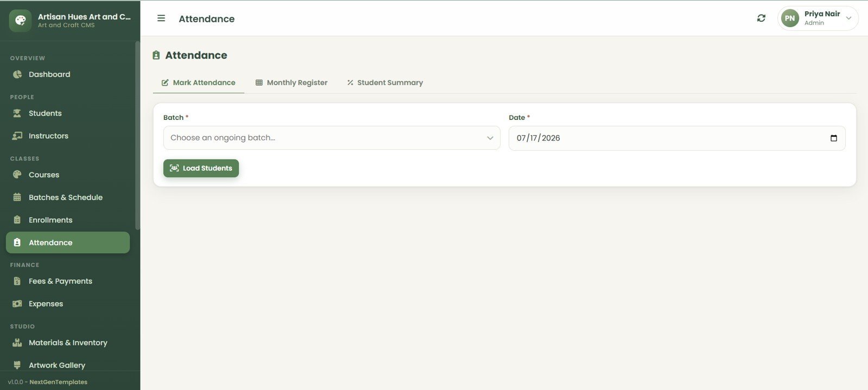
Task: Open Instructors section
Action: (68, 136)
